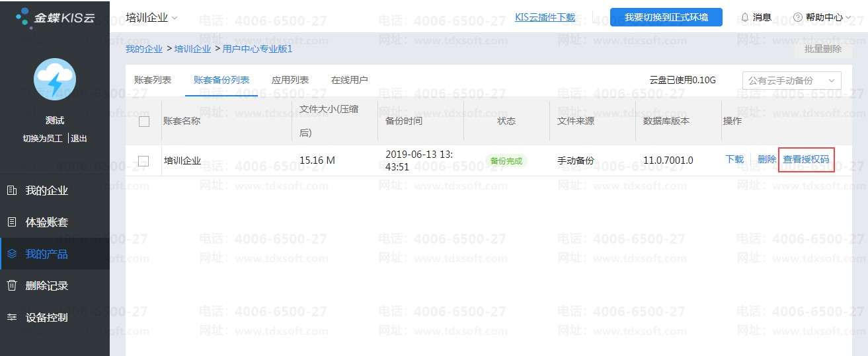
Task: Click 查看授权码 for the backup
Action: click(806, 159)
